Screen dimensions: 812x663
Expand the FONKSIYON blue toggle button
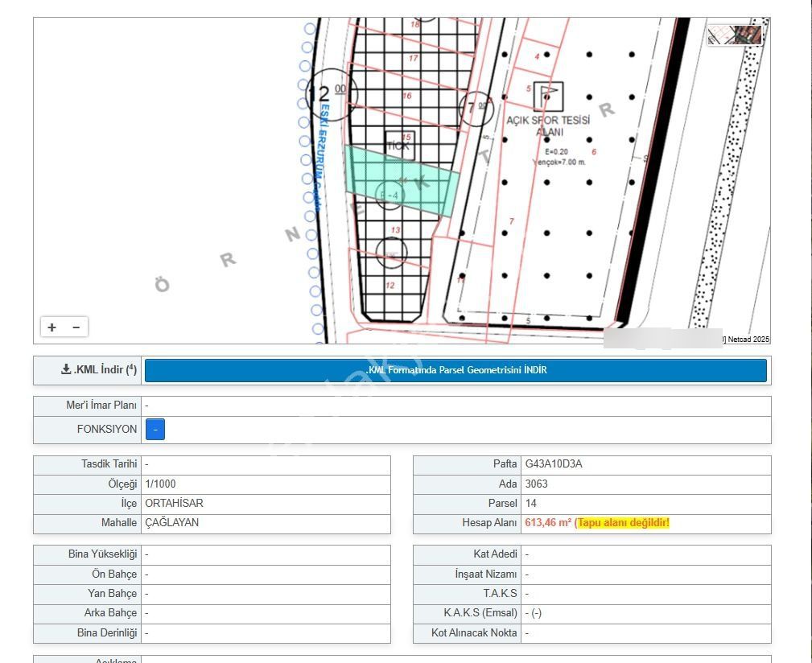[155, 430]
